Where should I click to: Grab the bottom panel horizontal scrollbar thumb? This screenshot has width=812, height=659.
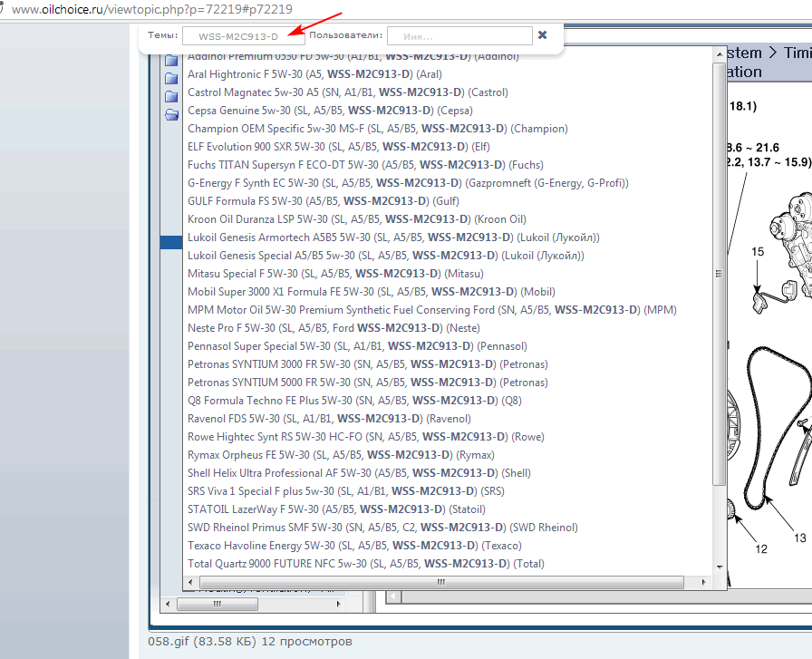pyautogui.click(x=217, y=604)
